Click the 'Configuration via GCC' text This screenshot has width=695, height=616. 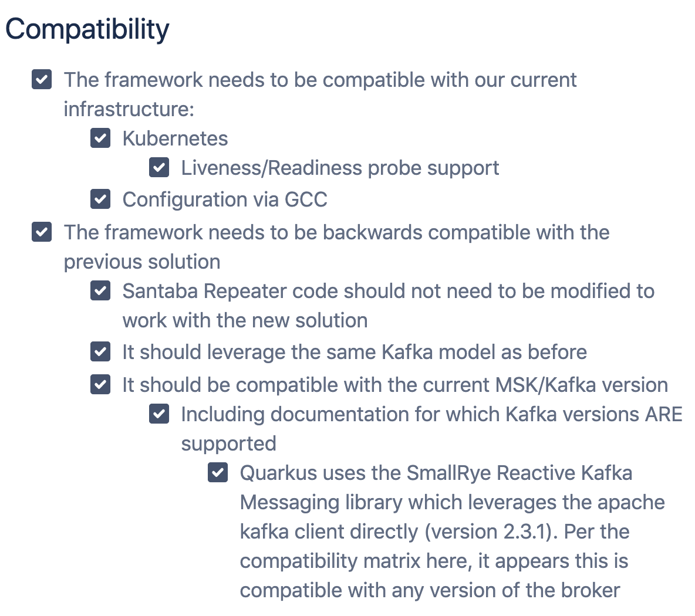[x=225, y=199]
